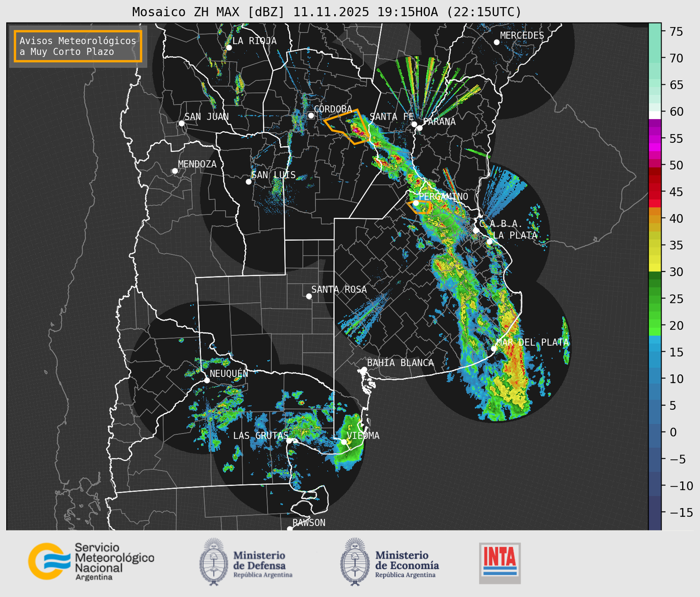Click the LA PLATA city label
The height and width of the screenshot is (597, 700).
[515, 235]
